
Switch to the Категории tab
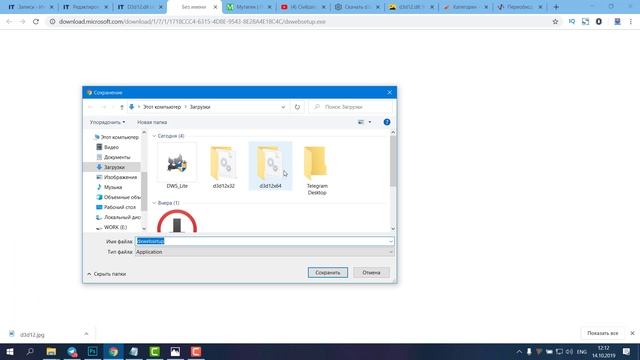click(466, 7)
